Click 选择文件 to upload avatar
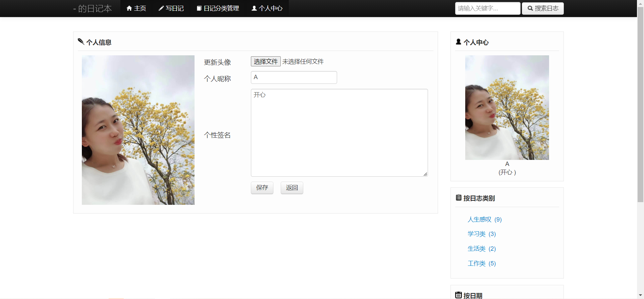This screenshot has height=299, width=644. click(266, 61)
